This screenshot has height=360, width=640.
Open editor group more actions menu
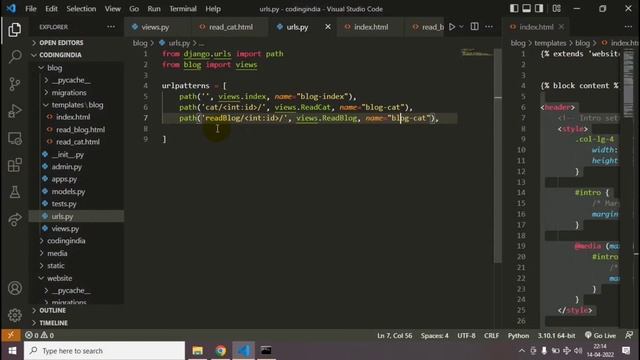point(489,27)
